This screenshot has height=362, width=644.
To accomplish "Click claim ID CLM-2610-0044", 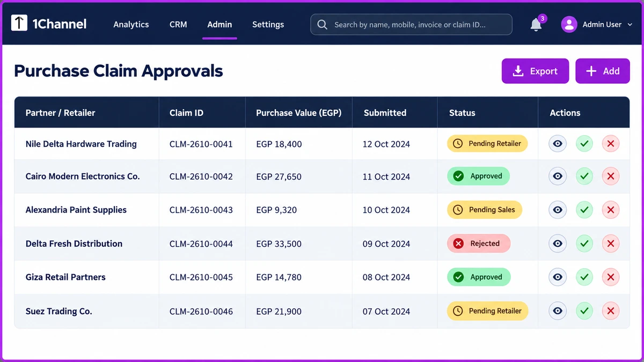I will pyautogui.click(x=201, y=243).
